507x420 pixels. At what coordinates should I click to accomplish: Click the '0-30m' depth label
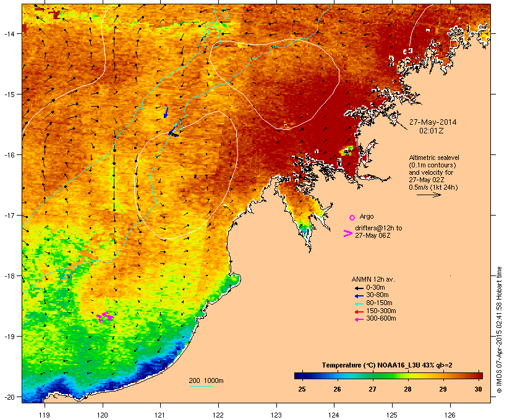click(375, 288)
